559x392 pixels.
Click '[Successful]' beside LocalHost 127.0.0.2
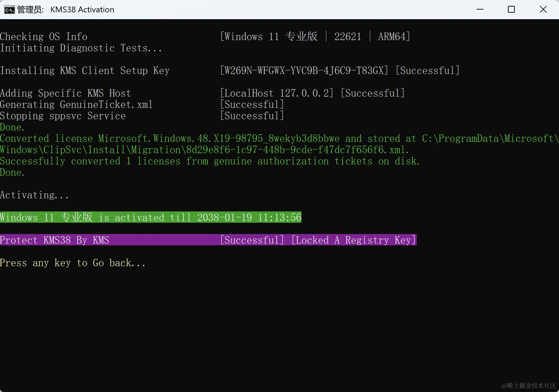372,93
